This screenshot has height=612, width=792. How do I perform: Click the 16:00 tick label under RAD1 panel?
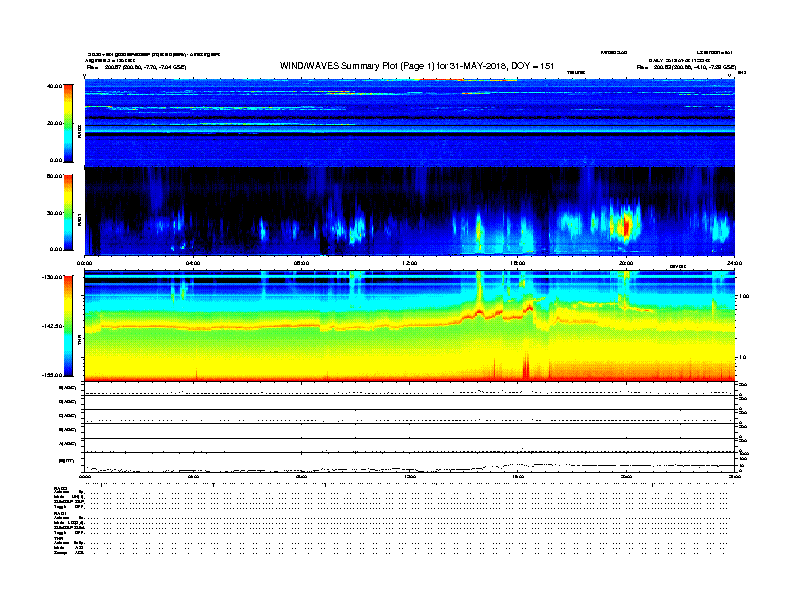coord(518,263)
